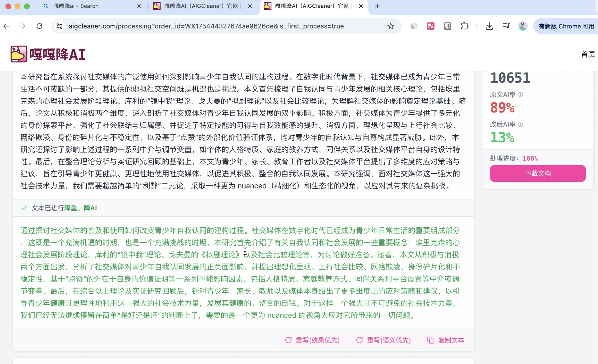Click the 10651 word count value
Screen dimensions: 598x364
510,78
